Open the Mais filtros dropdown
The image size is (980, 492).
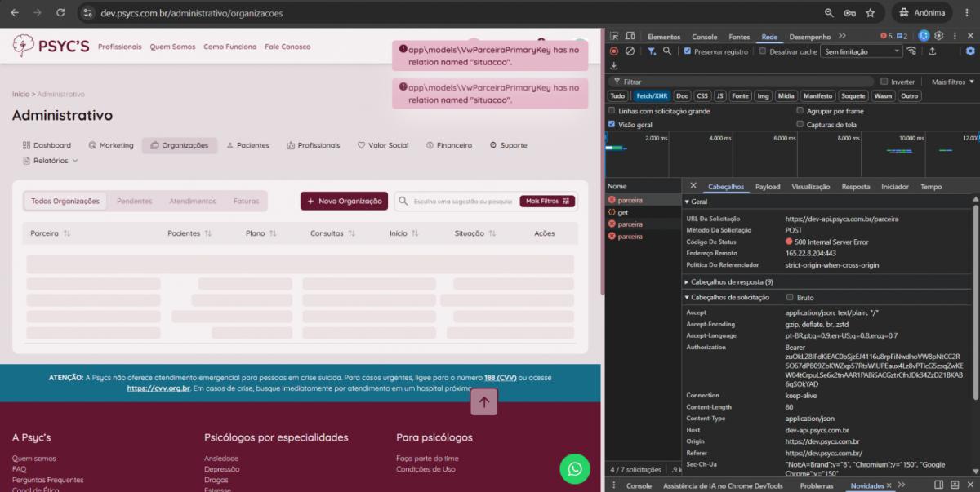pyautogui.click(x=951, y=82)
